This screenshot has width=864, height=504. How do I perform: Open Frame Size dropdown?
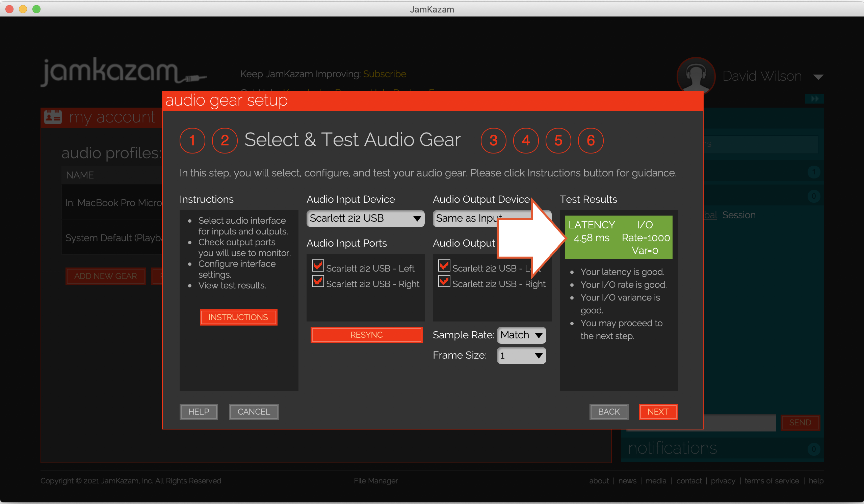[x=521, y=356]
